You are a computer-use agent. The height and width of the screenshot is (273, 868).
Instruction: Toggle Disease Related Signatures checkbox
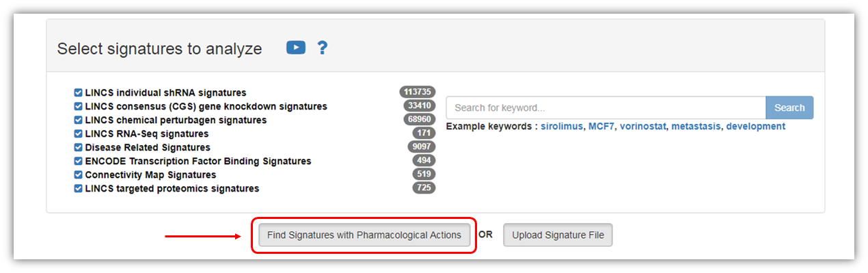(x=78, y=147)
